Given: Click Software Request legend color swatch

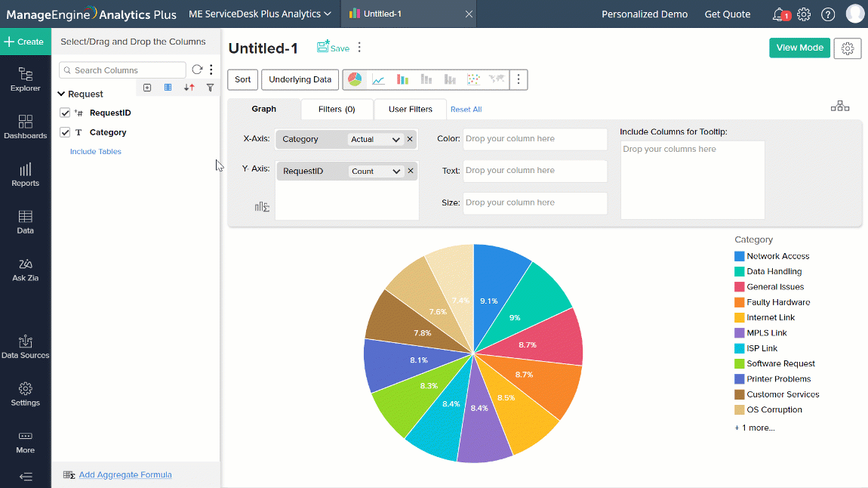Looking at the screenshot, I should [x=739, y=363].
